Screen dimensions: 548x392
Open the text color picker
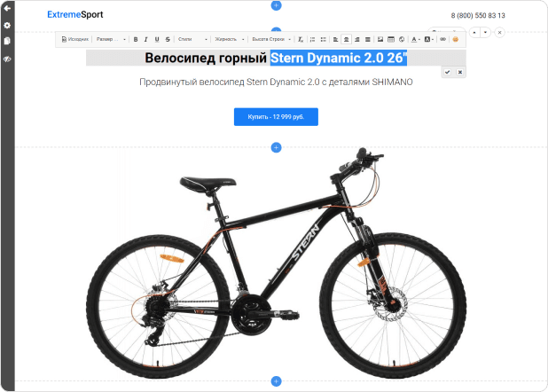click(x=415, y=39)
